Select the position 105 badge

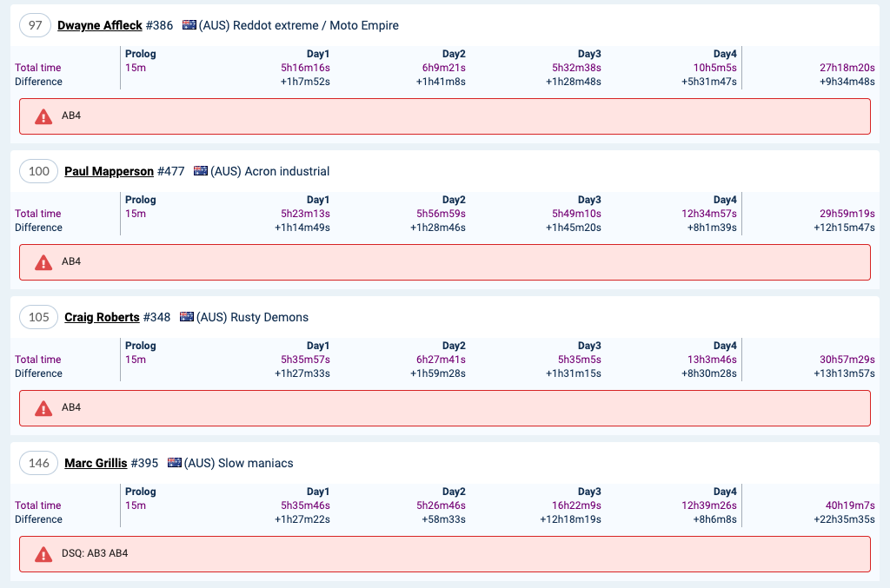point(39,318)
